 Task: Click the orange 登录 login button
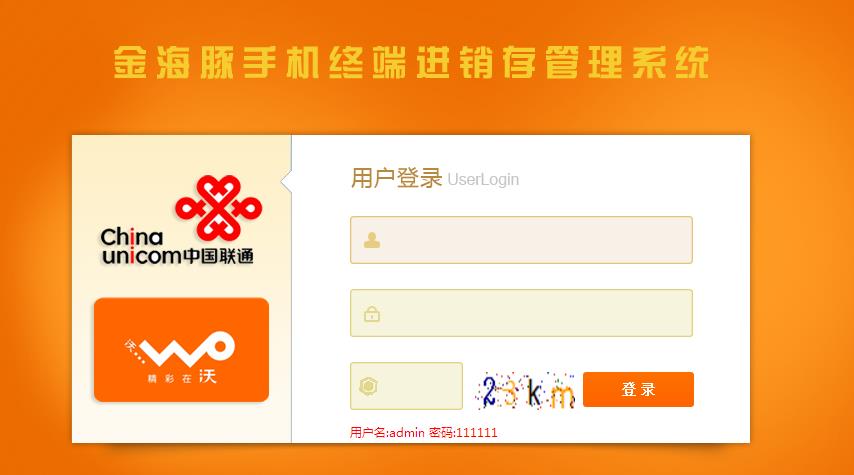pyautogui.click(x=638, y=389)
